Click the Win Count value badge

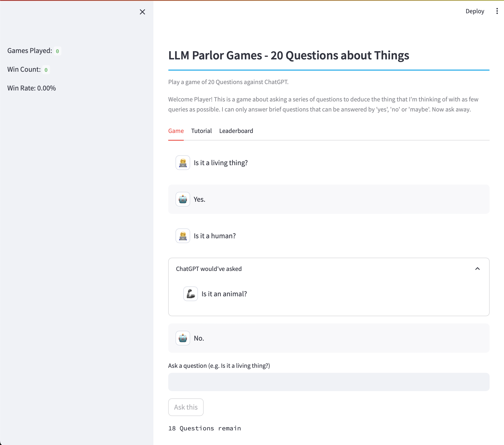[x=46, y=70]
